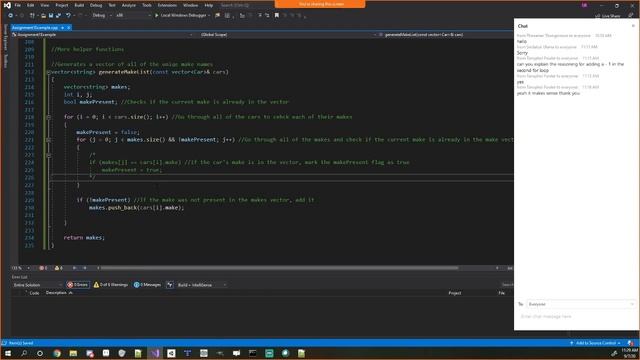Click the find in files toolbar icon

click(218, 16)
